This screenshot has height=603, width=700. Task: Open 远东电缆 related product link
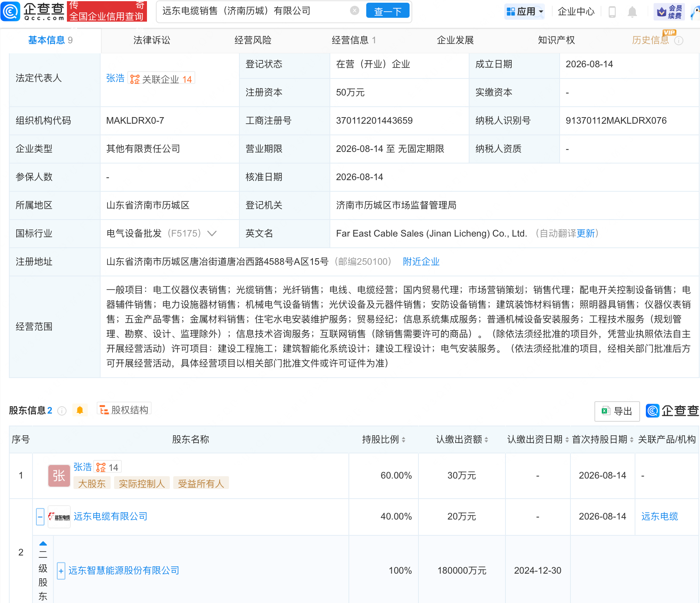(x=660, y=516)
